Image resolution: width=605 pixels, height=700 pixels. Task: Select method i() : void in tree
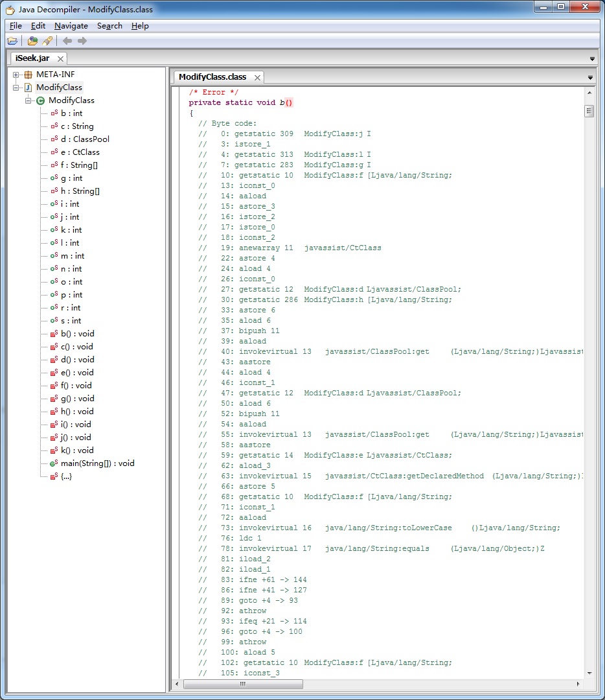76,424
